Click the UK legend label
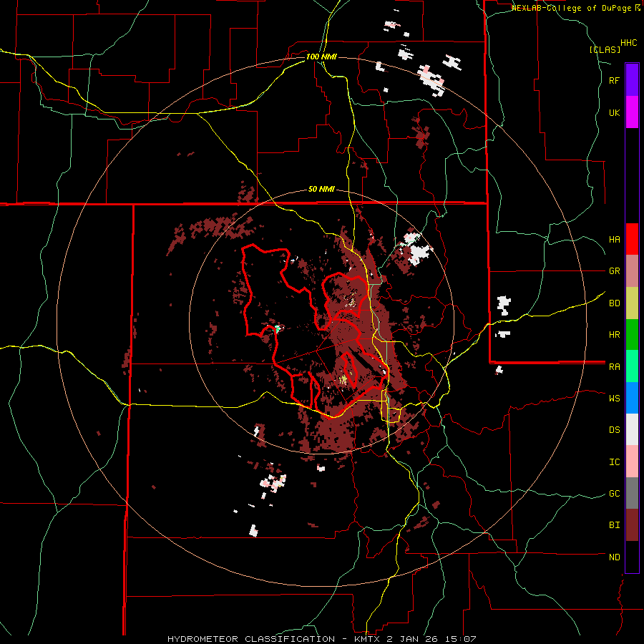644x644 pixels. (614, 113)
